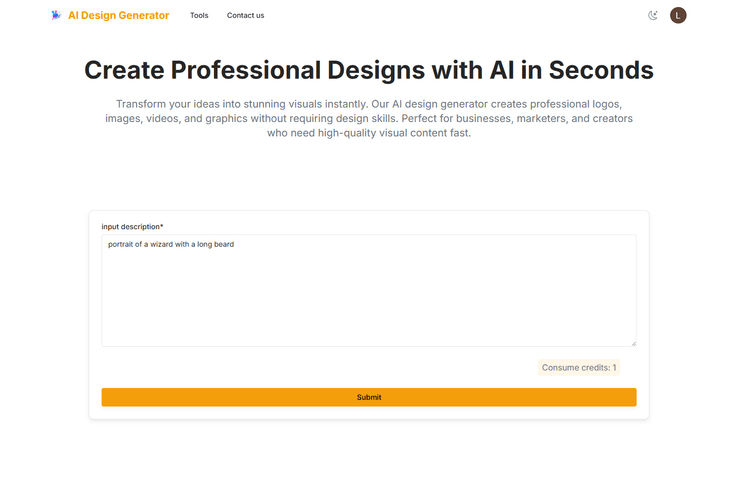Click the main heading about Professional Designs

(x=369, y=70)
